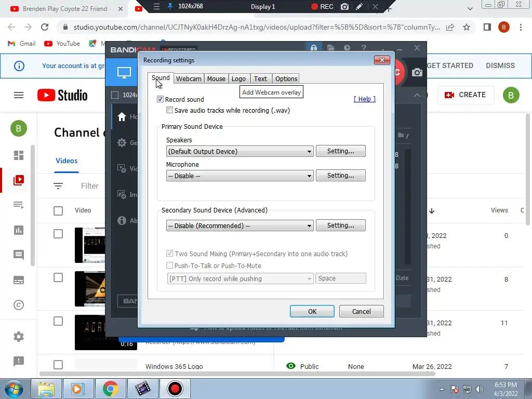532x399 pixels.
Task: Open the Microphone device dropdown
Action: (x=240, y=176)
